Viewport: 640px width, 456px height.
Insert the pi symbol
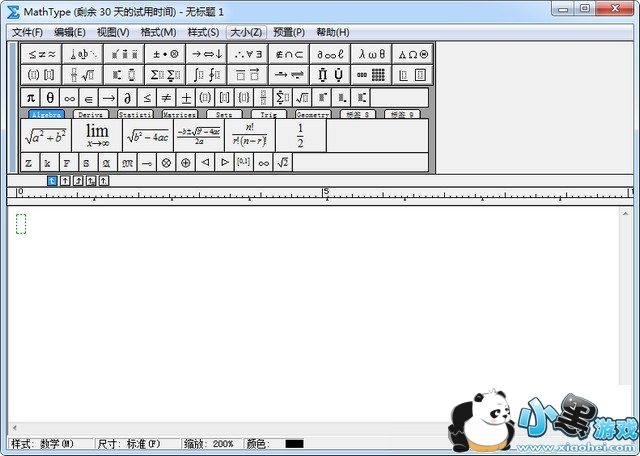[30, 98]
